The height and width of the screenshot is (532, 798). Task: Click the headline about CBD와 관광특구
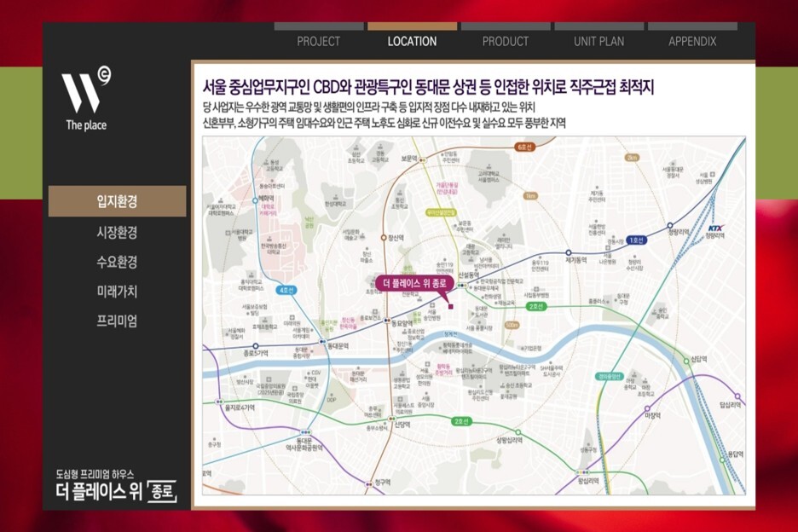tap(427, 87)
